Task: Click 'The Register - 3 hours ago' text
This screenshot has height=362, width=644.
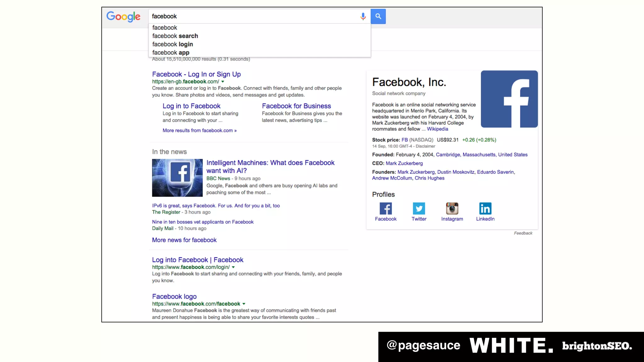Action: 181,212
